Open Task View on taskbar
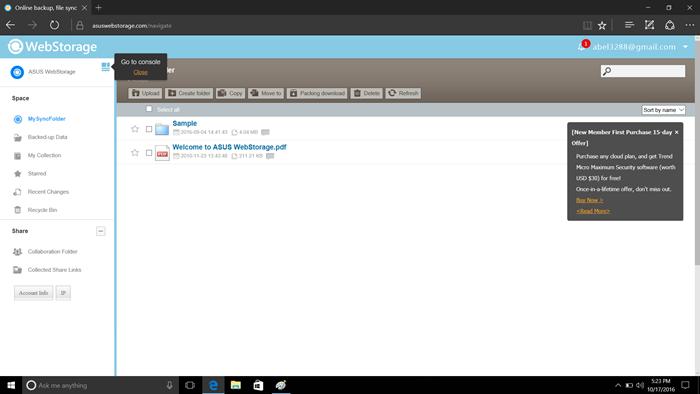 point(190,385)
